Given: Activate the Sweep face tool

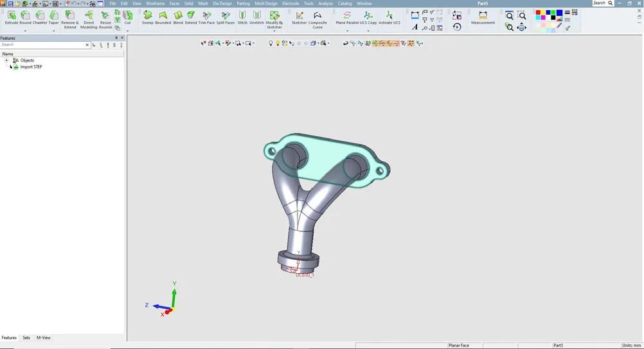Looking at the screenshot, I should (x=147, y=17).
